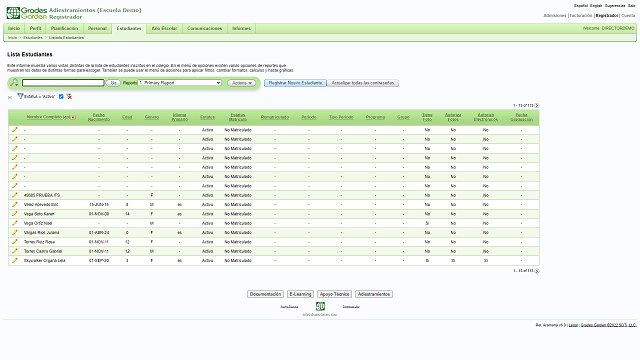Viewport: 640px width, 360px height.
Task: Edit student 'Torres Ruiz Rosa' via pencil icon
Action: pyautogui.click(x=15, y=242)
